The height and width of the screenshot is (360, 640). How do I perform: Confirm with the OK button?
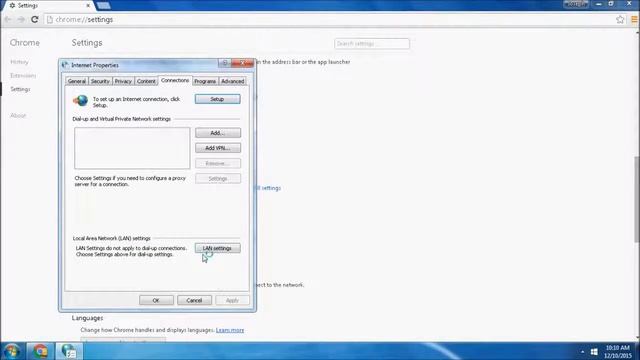pos(156,300)
